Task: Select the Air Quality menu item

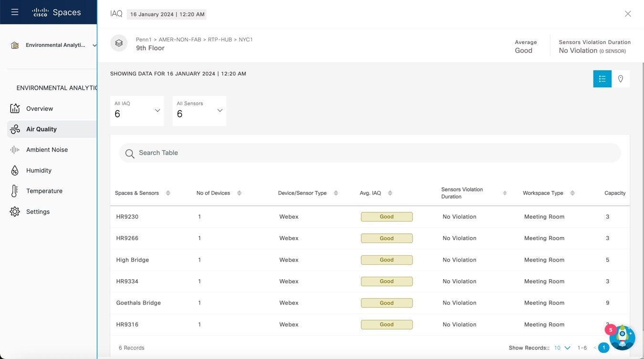Action: pos(52,129)
